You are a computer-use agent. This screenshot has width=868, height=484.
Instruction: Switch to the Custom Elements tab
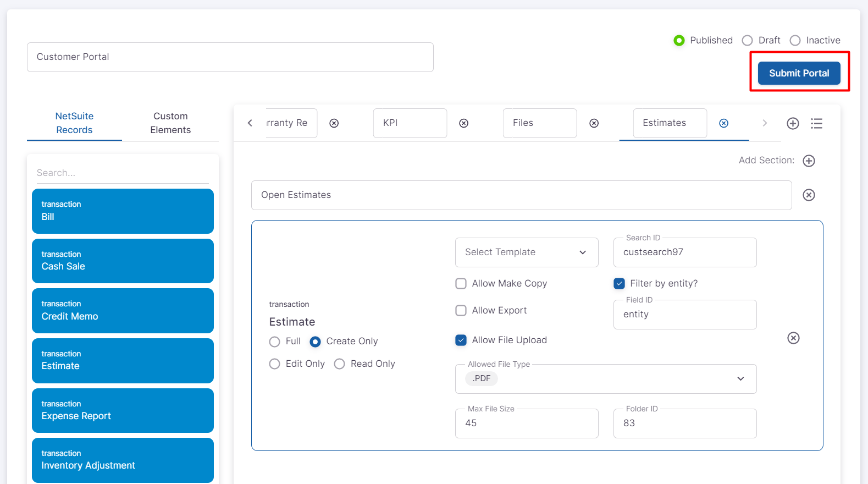tap(170, 123)
